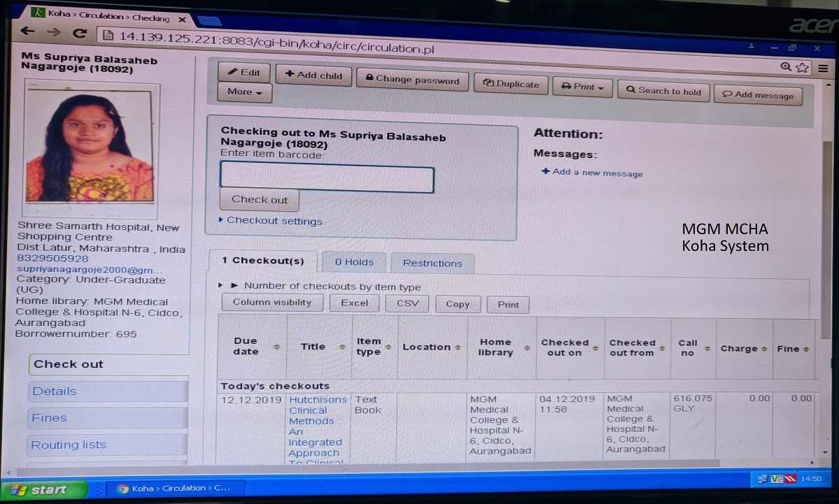Sort the table by Checked out from
Viewport: 839px width, 504px height.
pyautogui.click(x=636, y=348)
